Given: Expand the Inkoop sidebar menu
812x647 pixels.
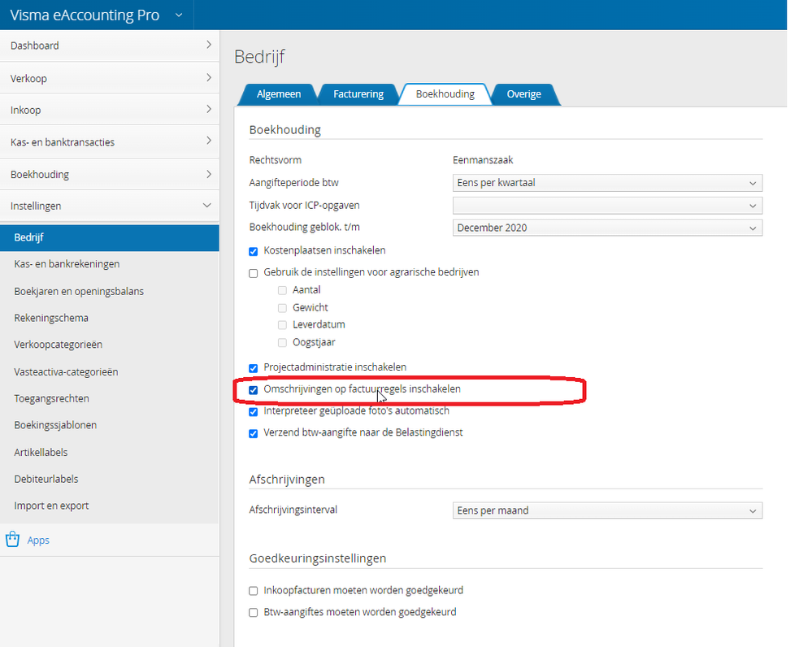Looking at the screenshot, I should (110, 110).
